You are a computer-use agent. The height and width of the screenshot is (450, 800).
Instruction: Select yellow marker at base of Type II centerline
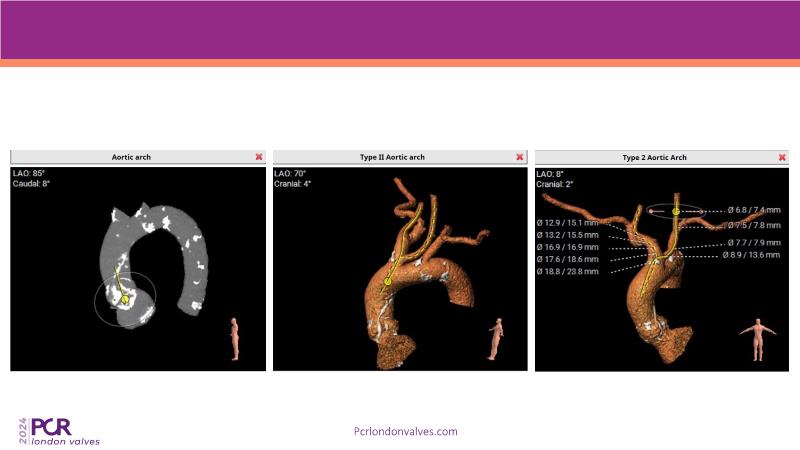point(387,282)
